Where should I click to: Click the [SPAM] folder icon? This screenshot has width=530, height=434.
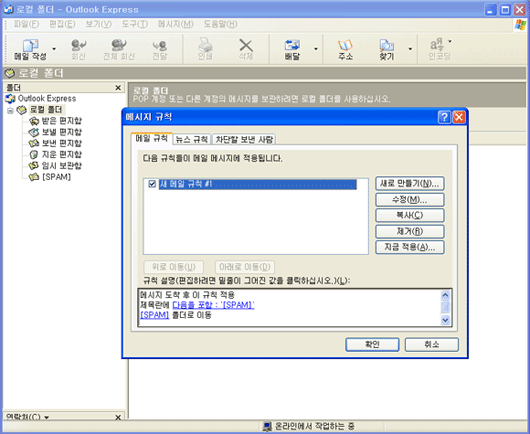click(34, 177)
